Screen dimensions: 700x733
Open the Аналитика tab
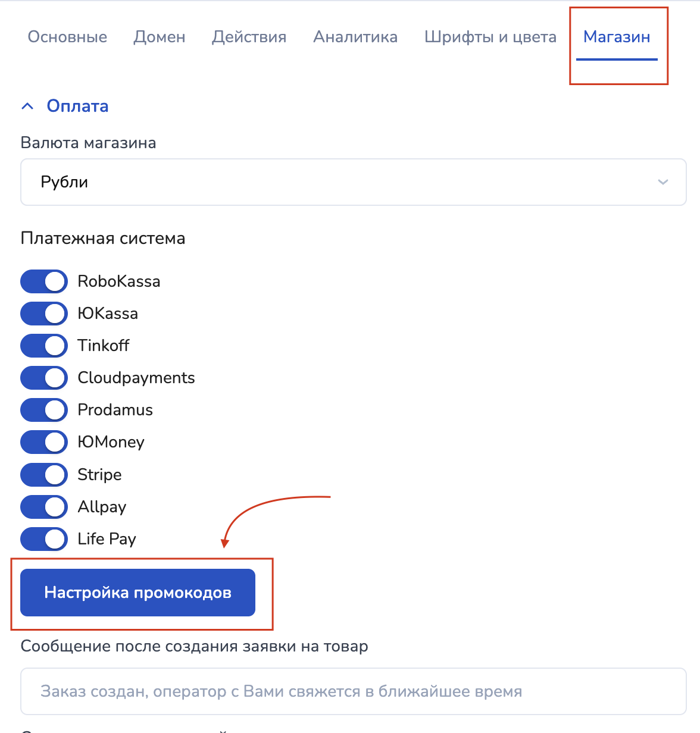pyautogui.click(x=355, y=37)
